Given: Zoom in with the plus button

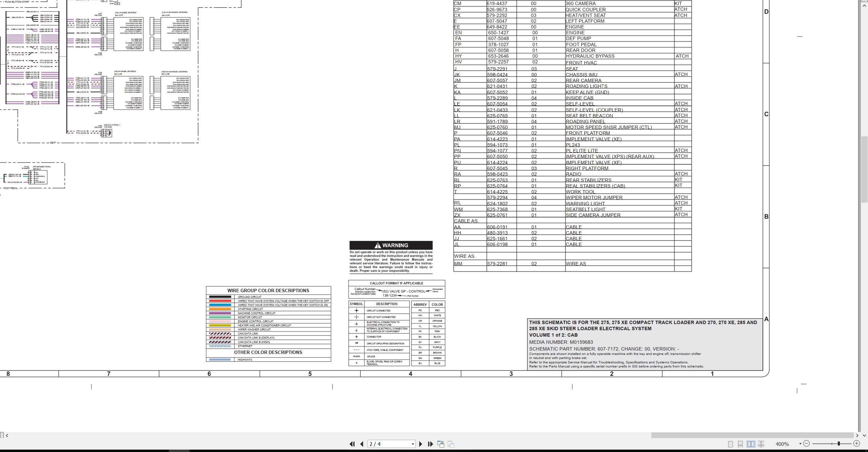Looking at the screenshot, I should pyautogui.click(x=856, y=444).
